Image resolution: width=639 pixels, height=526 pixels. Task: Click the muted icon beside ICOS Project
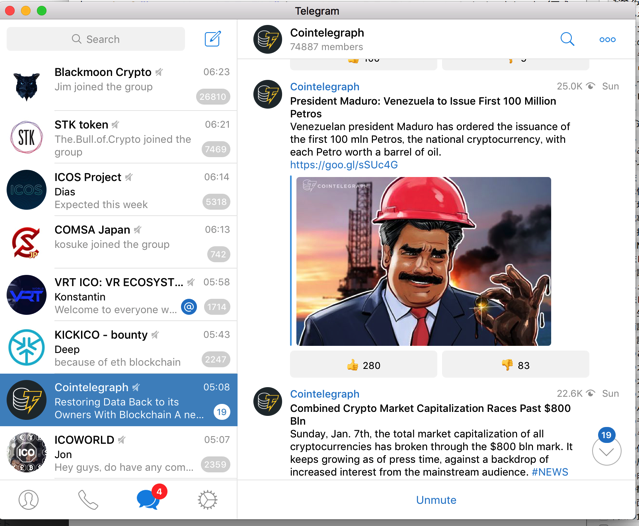point(129,177)
